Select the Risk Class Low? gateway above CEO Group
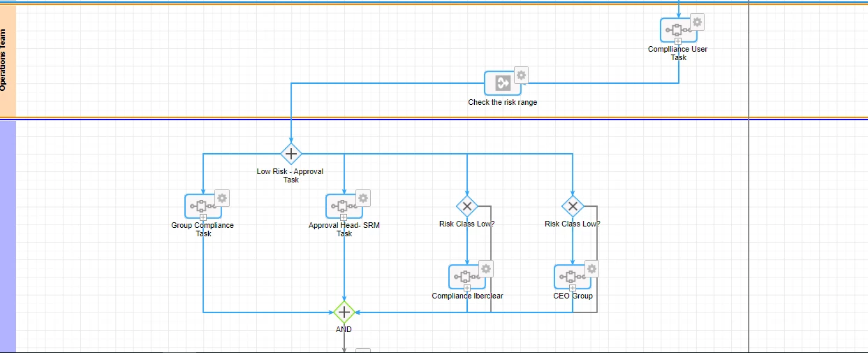Image resolution: width=868 pixels, height=353 pixels. pos(573,206)
